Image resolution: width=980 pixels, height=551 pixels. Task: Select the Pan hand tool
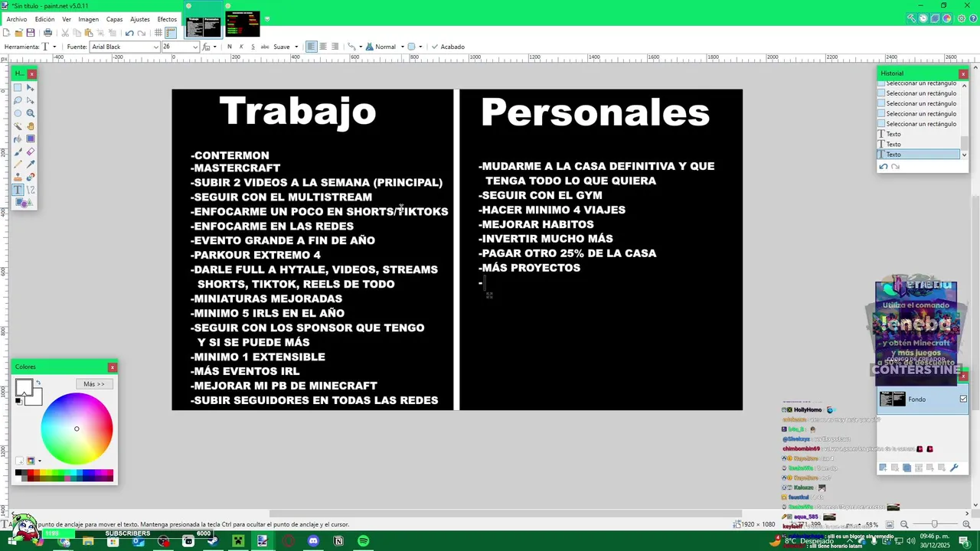tap(31, 126)
